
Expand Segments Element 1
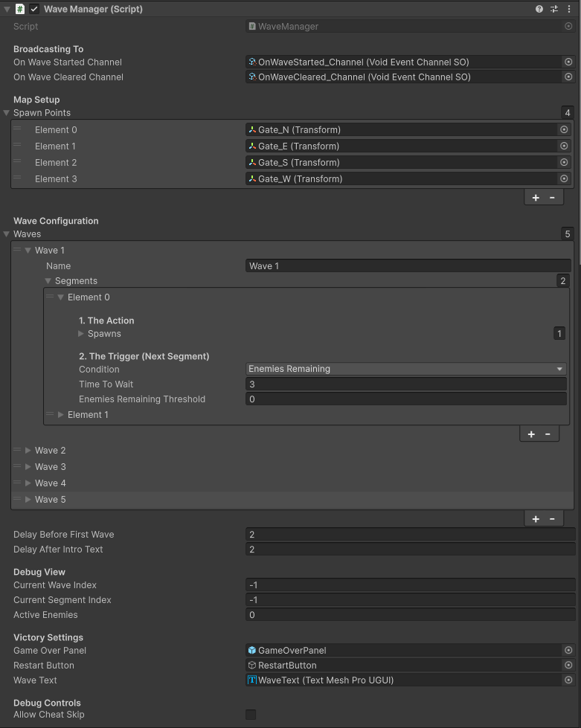[60, 415]
